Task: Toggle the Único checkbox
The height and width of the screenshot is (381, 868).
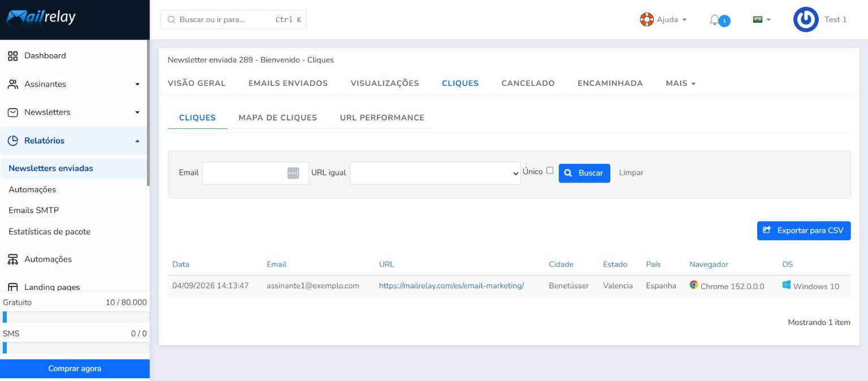Action: pyautogui.click(x=550, y=171)
